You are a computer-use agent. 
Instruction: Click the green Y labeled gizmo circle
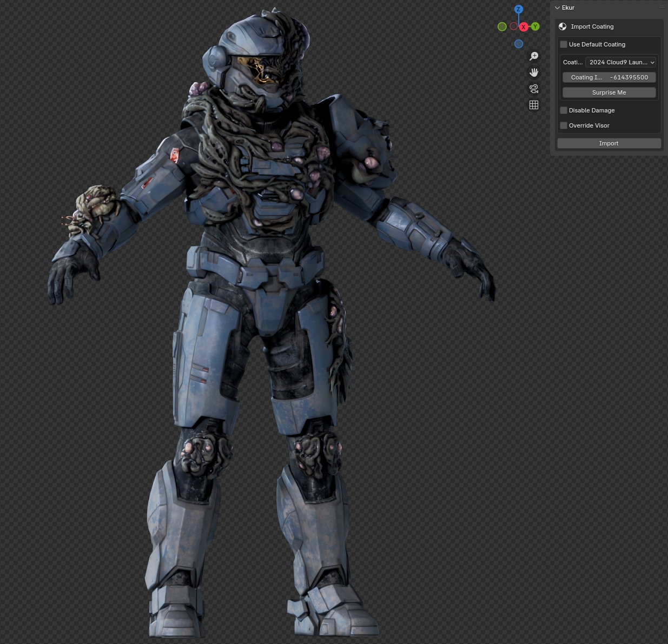(535, 26)
